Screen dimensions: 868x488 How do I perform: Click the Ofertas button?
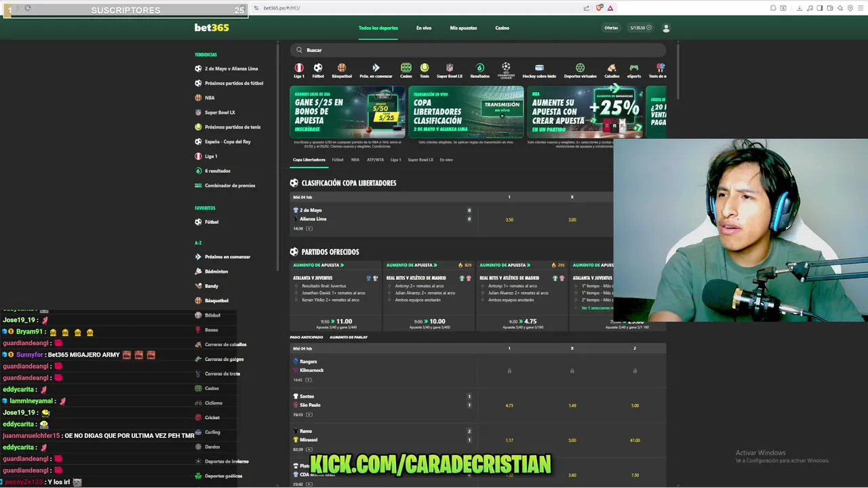[x=611, y=28]
